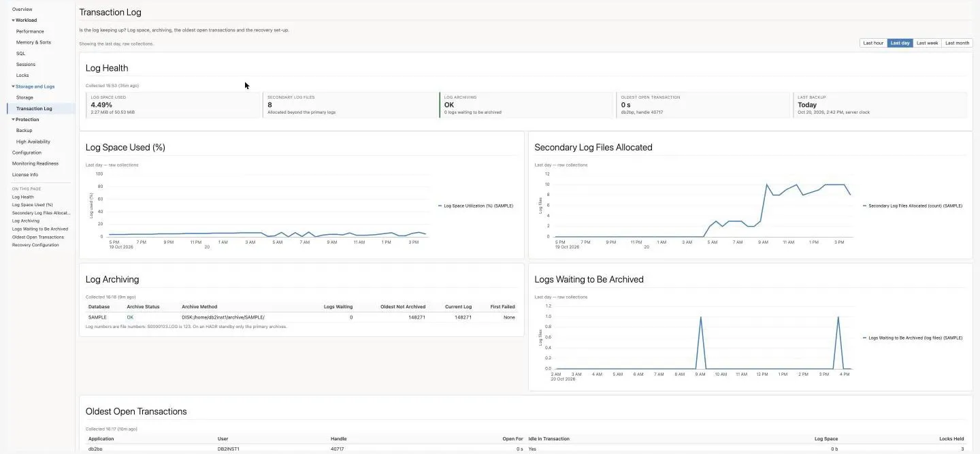The image size is (980, 454).
Task: Click the Archive Status column header
Action: [143, 307]
